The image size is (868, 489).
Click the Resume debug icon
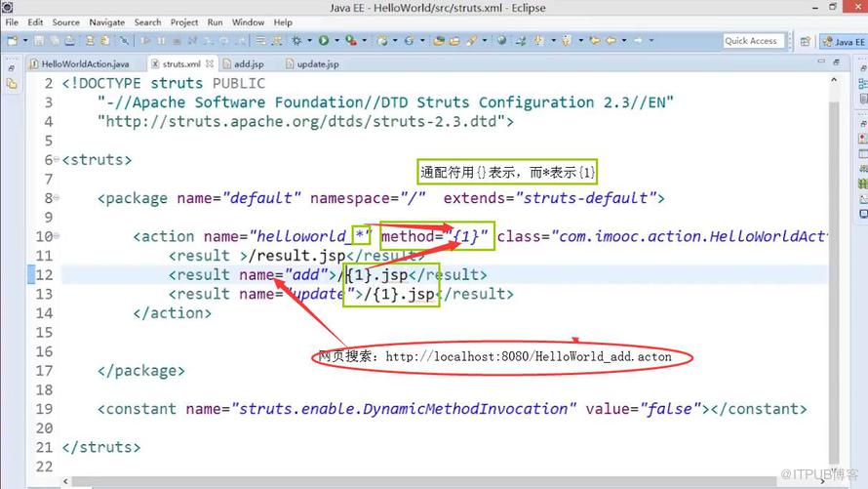click(x=145, y=40)
